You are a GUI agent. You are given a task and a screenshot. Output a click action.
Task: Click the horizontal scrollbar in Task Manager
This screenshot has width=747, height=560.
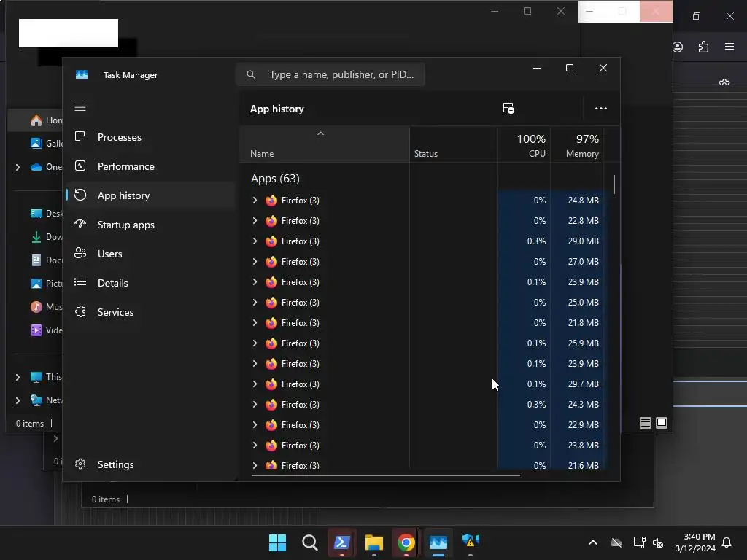[x=385, y=475]
